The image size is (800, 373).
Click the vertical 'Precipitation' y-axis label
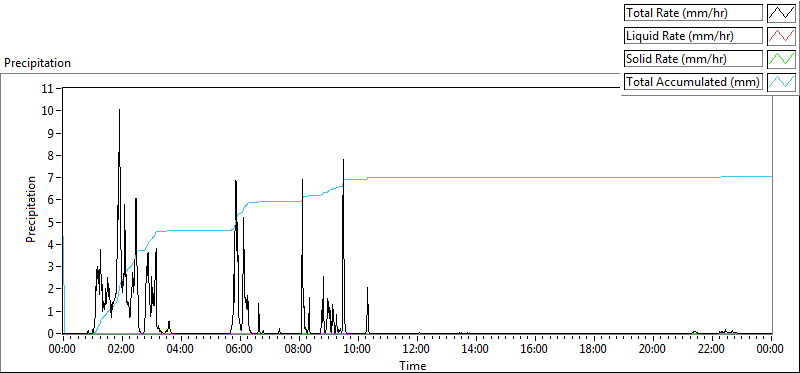[x=31, y=209]
